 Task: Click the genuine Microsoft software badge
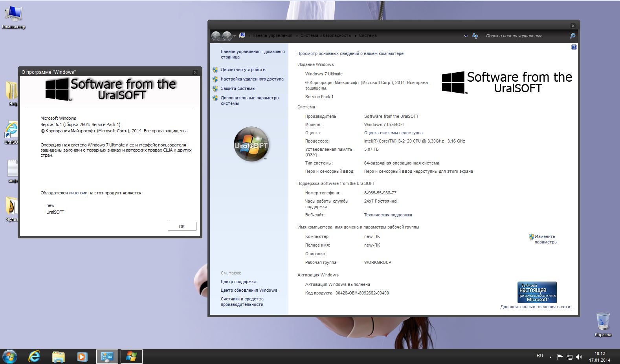tap(537, 292)
